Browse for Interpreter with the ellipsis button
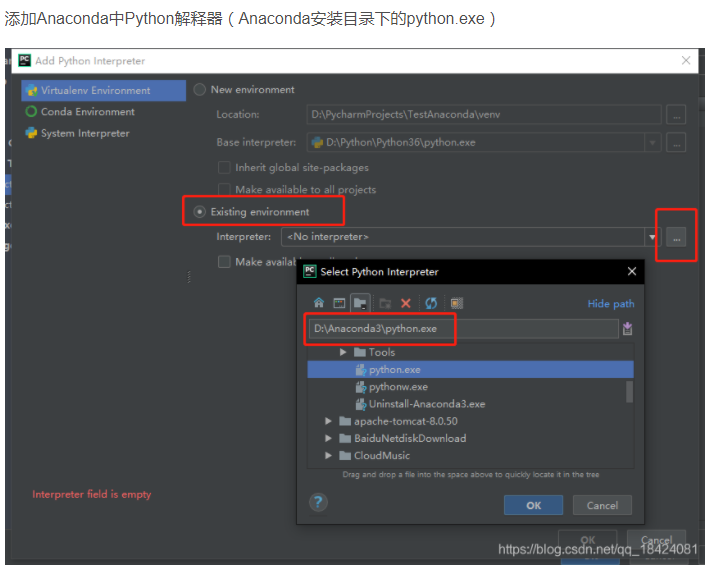 676,238
